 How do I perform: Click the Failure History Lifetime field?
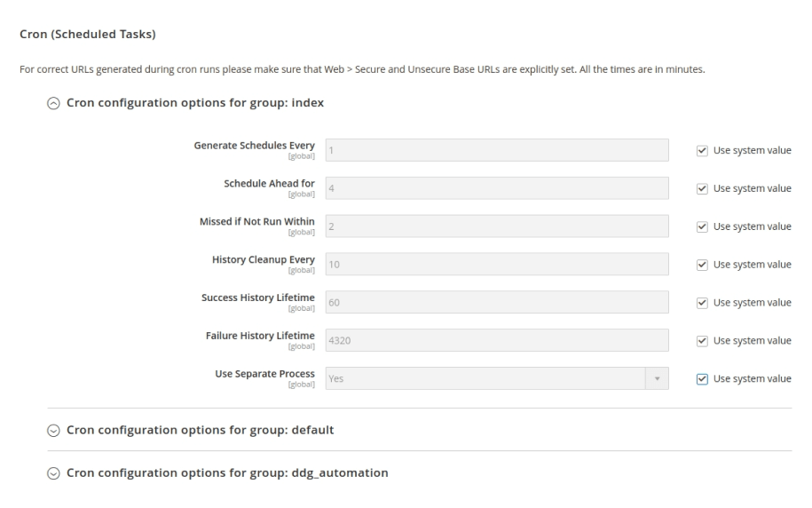click(x=496, y=341)
